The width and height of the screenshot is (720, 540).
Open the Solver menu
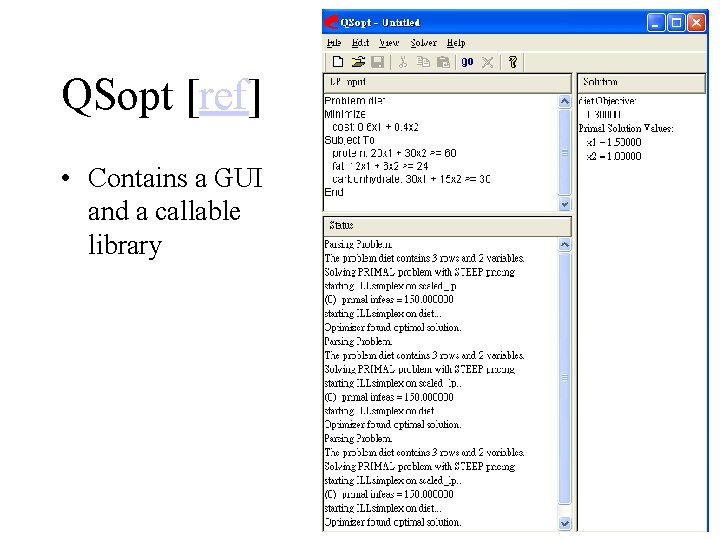423,43
